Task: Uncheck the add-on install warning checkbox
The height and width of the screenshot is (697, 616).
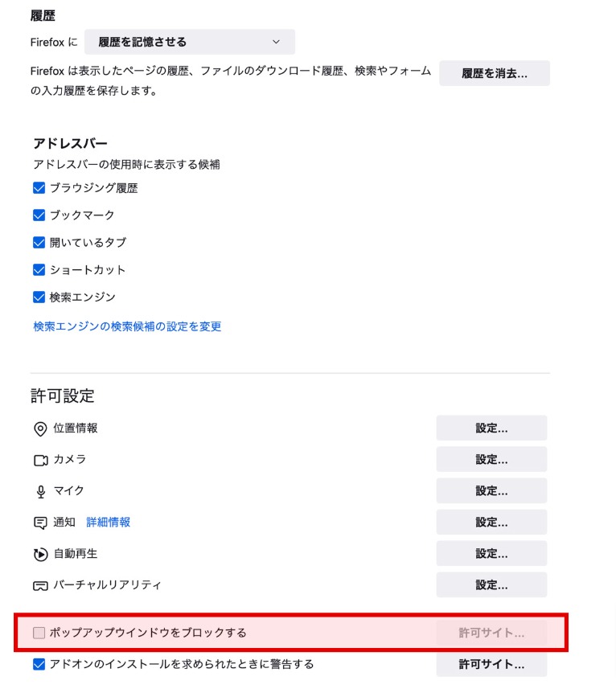Action: click(x=39, y=665)
